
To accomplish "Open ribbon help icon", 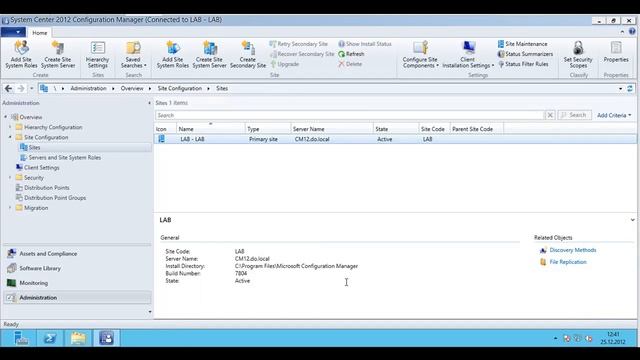I will click(x=632, y=31).
